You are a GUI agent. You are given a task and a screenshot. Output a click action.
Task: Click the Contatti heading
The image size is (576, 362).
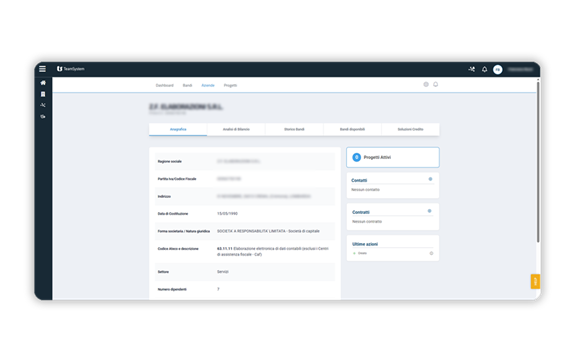pyautogui.click(x=359, y=180)
